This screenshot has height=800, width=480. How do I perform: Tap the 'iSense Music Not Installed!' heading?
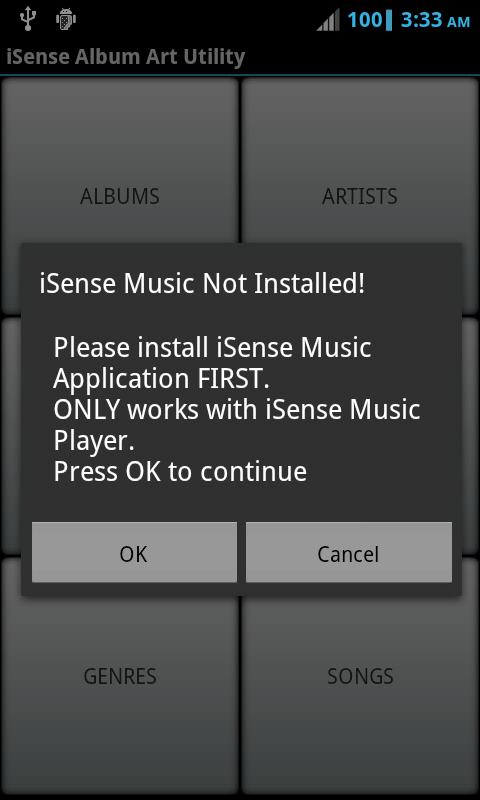coord(202,284)
